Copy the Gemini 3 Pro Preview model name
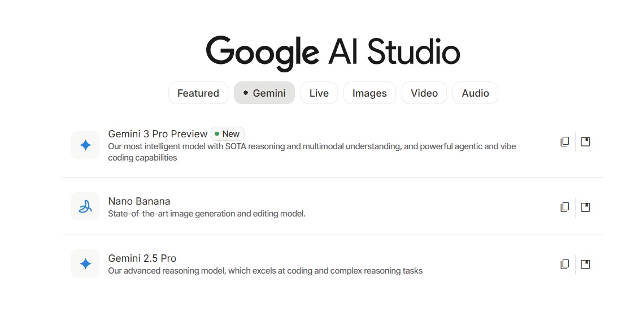Image resolution: width=644 pixels, height=329 pixels. click(564, 142)
